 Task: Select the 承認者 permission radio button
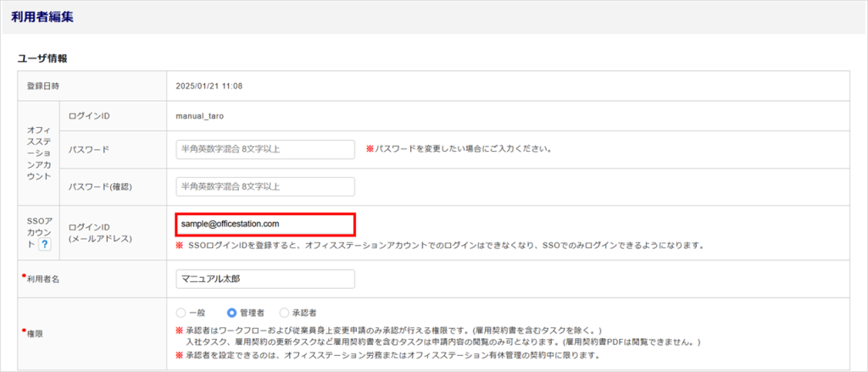pos(284,313)
